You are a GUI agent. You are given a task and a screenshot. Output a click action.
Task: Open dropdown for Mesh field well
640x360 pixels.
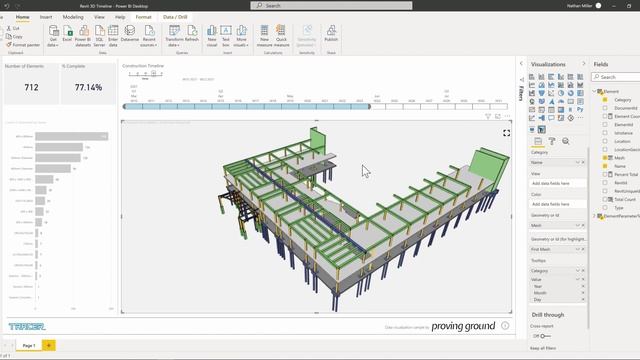(578, 225)
